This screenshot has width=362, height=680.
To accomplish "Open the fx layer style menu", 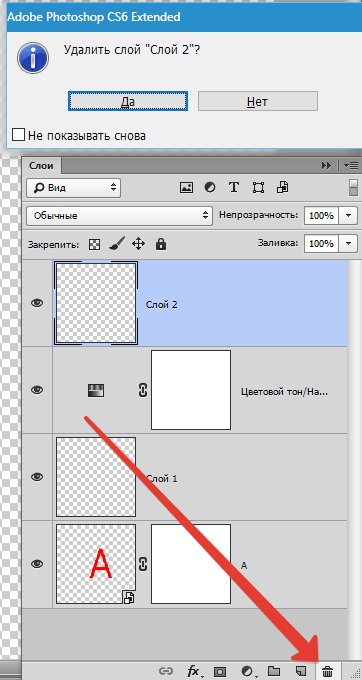I will pyautogui.click(x=194, y=672).
